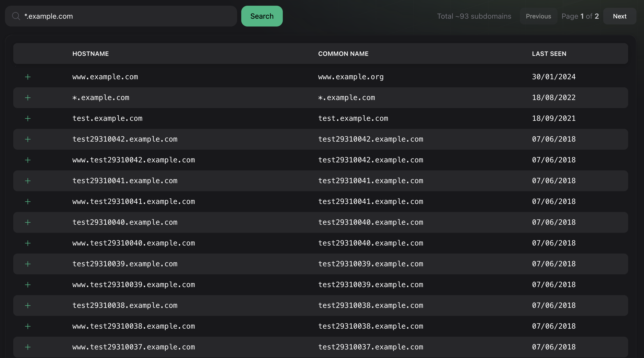Click plus icon beside www.test29310041.example.com

28,202
